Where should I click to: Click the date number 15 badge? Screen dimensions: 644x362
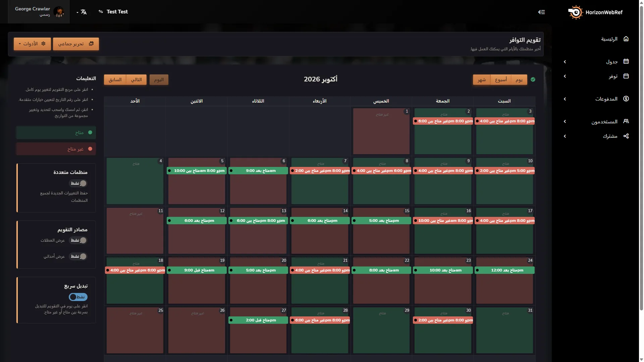click(x=407, y=211)
